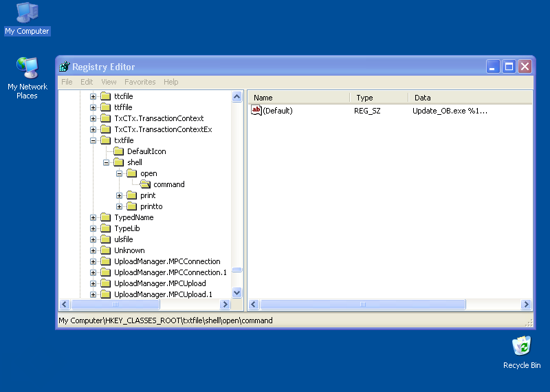550x392 pixels.
Task: Expand the TypedName key
Action: click(93, 217)
